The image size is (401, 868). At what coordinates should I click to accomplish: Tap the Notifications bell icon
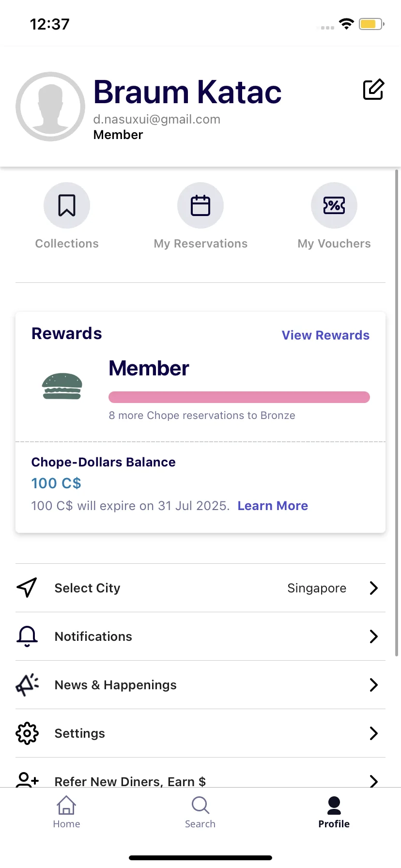tap(27, 636)
